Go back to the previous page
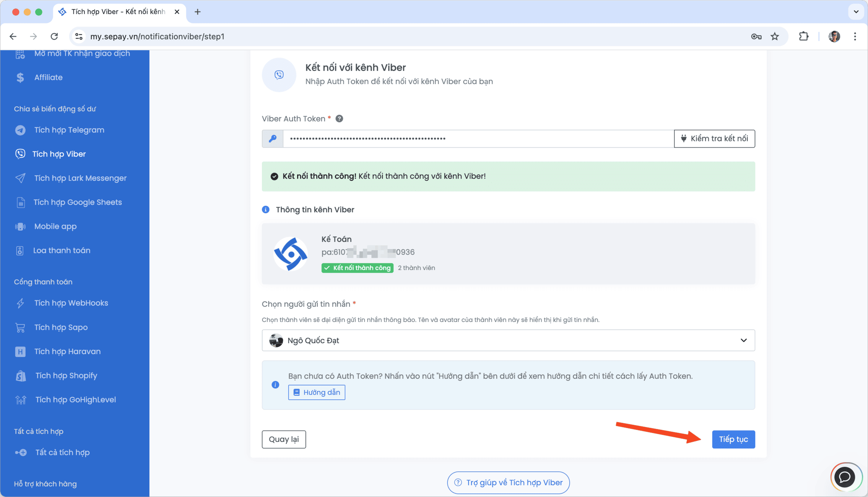868x497 pixels. tap(13, 36)
